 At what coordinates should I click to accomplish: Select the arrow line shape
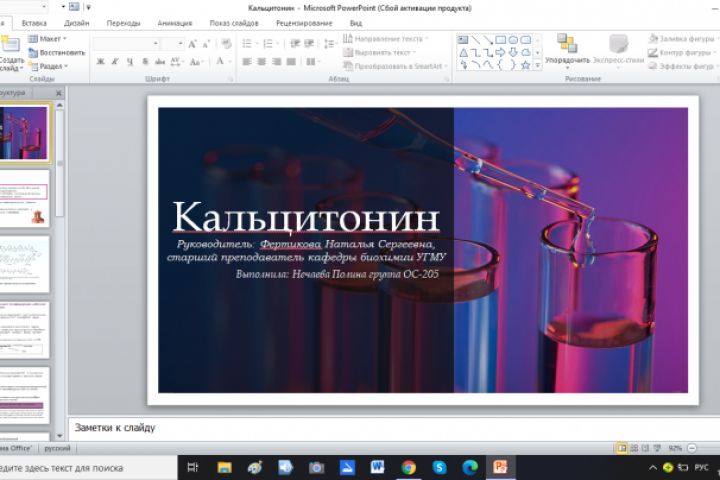tap(488, 40)
